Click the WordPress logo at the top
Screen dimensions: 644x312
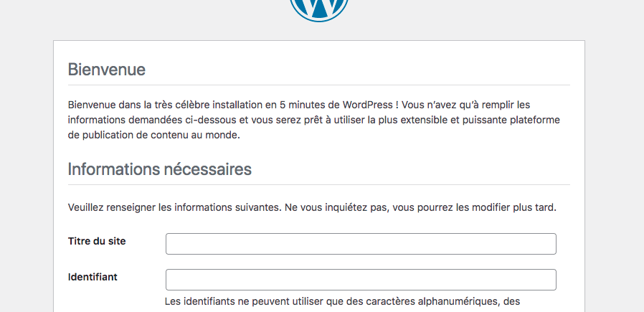pyautogui.click(x=319, y=7)
